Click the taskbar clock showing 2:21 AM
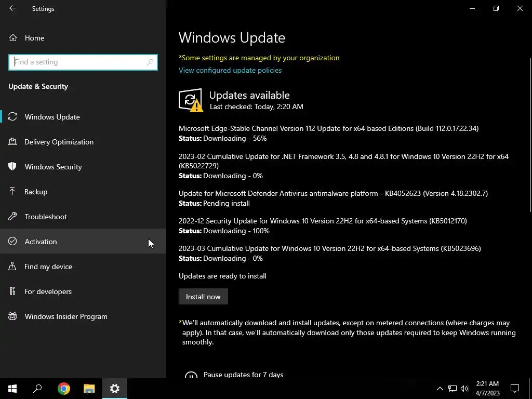Screen dimensions: 532x399 click(487, 389)
